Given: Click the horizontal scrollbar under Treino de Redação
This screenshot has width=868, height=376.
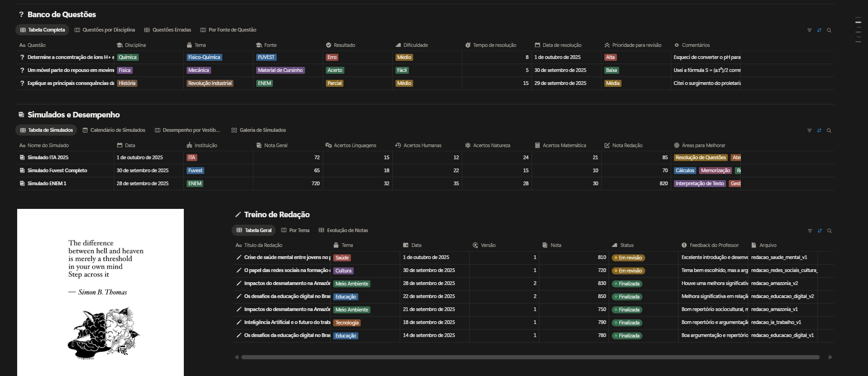Looking at the screenshot, I should tap(530, 357).
